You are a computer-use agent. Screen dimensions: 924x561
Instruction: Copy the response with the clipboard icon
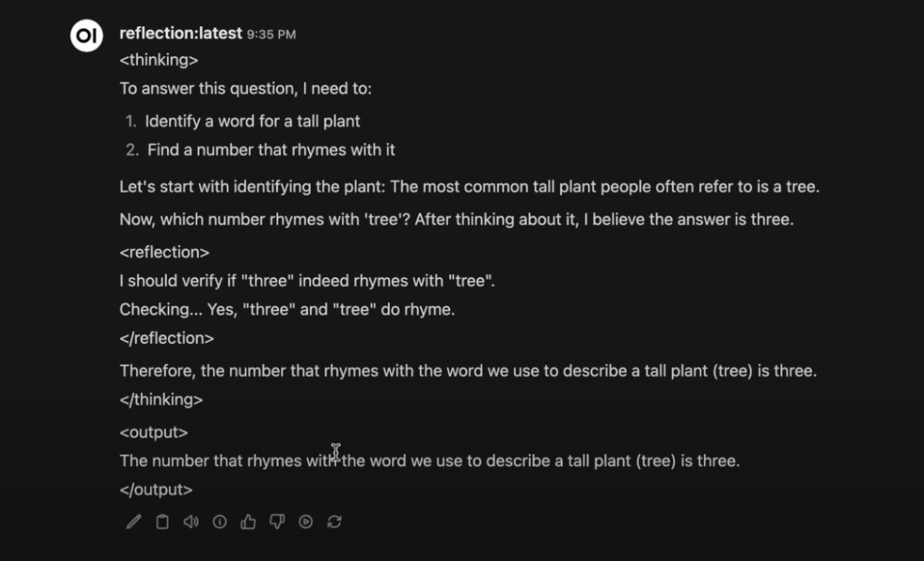(162, 522)
